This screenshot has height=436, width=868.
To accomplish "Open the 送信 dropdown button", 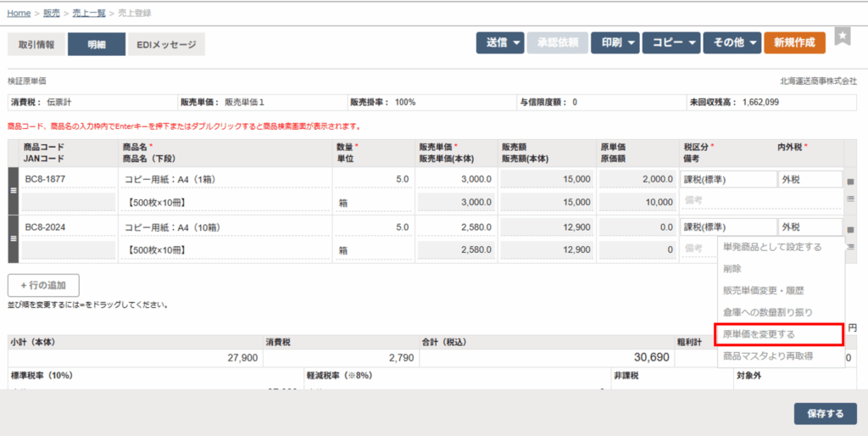I will [x=499, y=42].
